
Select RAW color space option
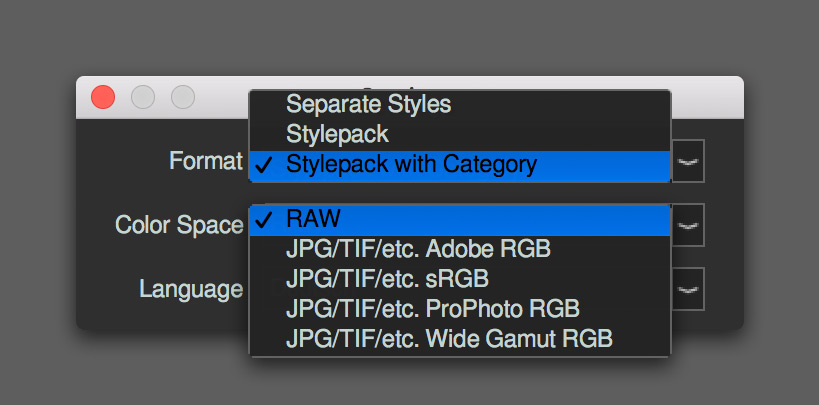[460, 219]
